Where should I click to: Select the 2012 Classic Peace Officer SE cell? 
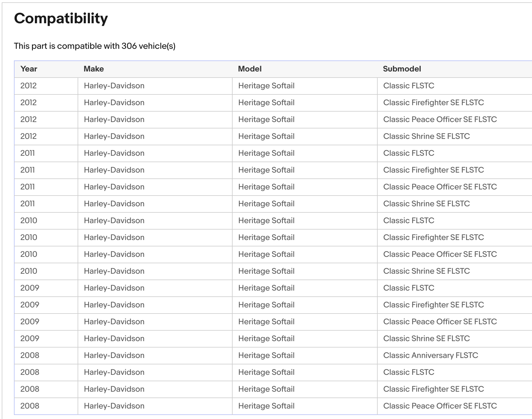[x=440, y=119]
